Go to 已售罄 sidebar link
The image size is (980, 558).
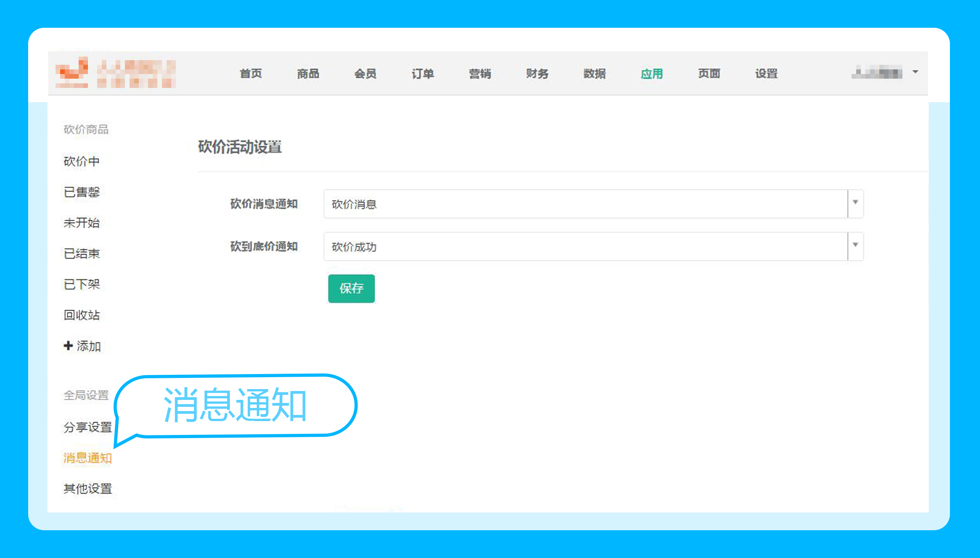[82, 192]
